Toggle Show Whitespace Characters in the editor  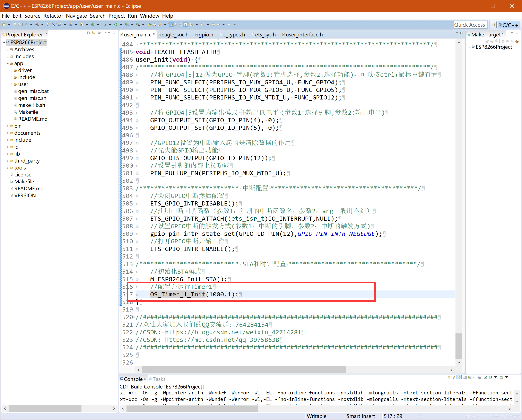coord(186,25)
